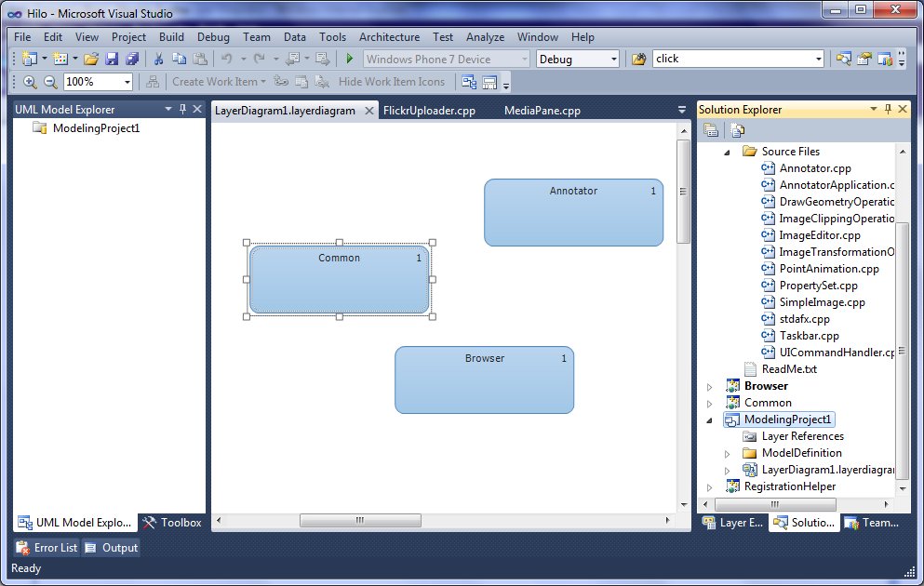Open the zoom level 100% dropdown
Screen dimensions: 924x586
coord(127,82)
